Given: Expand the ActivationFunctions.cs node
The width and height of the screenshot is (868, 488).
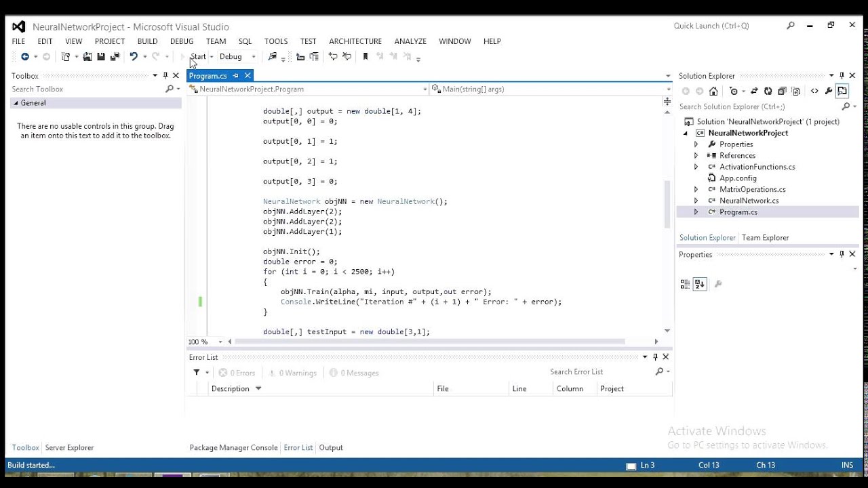Looking at the screenshot, I should [x=696, y=167].
